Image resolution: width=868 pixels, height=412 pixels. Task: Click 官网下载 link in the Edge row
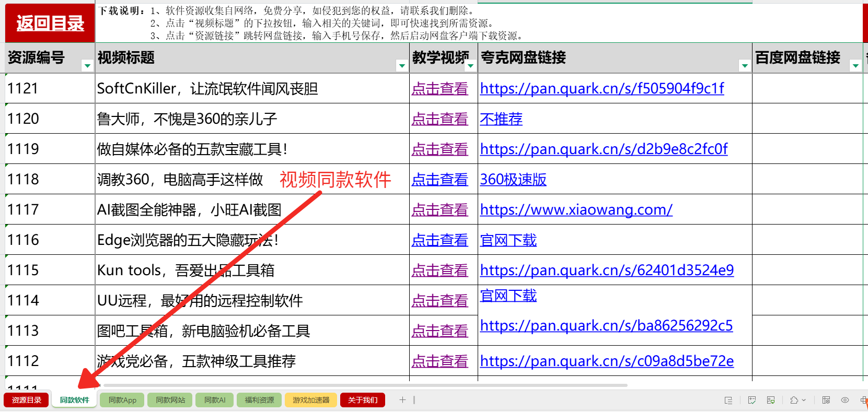coord(508,240)
